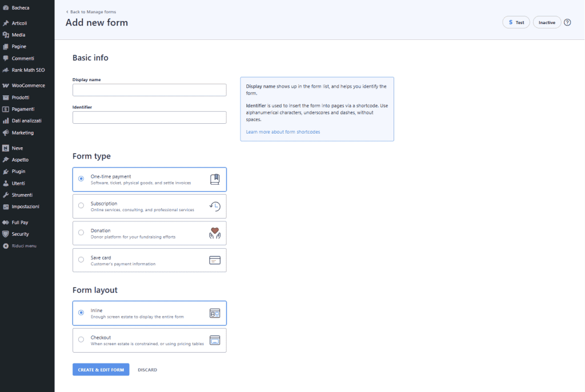This screenshot has width=585, height=392.
Task: Focus the Display name input field
Action: pyautogui.click(x=149, y=90)
